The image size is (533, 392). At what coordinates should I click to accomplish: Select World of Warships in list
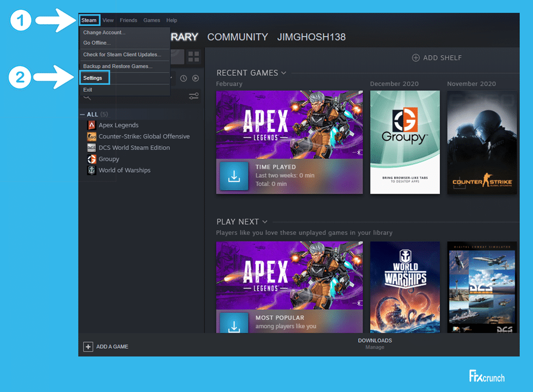point(124,170)
